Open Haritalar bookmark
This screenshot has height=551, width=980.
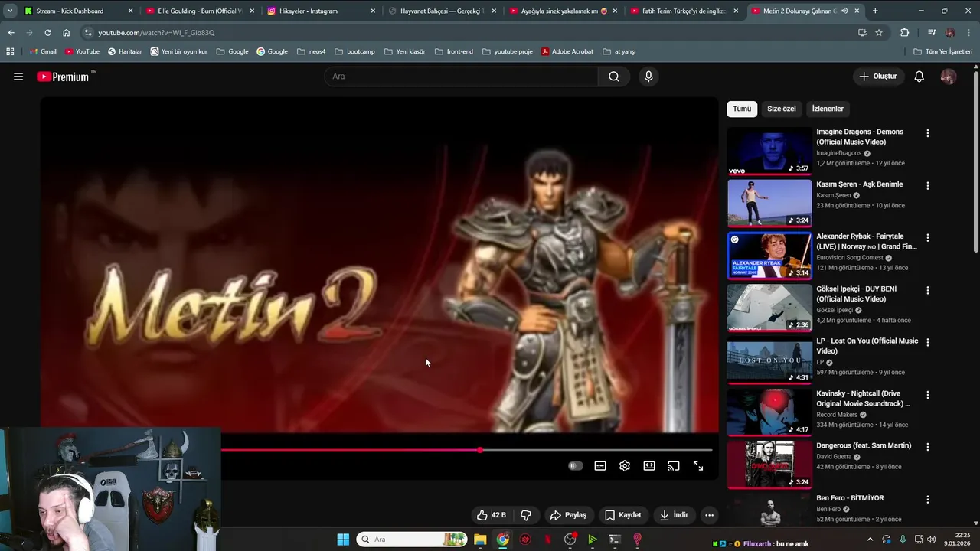[125, 51]
